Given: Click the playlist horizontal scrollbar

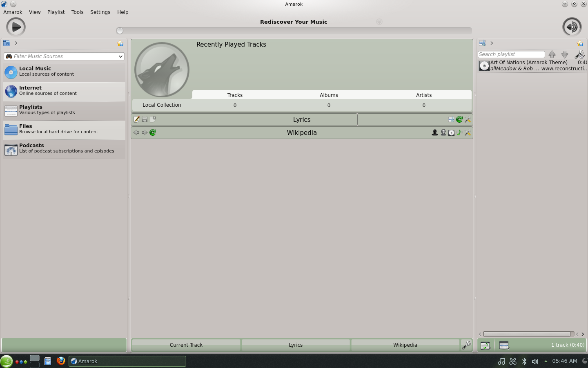Looking at the screenshot, I should pos(527,334).
